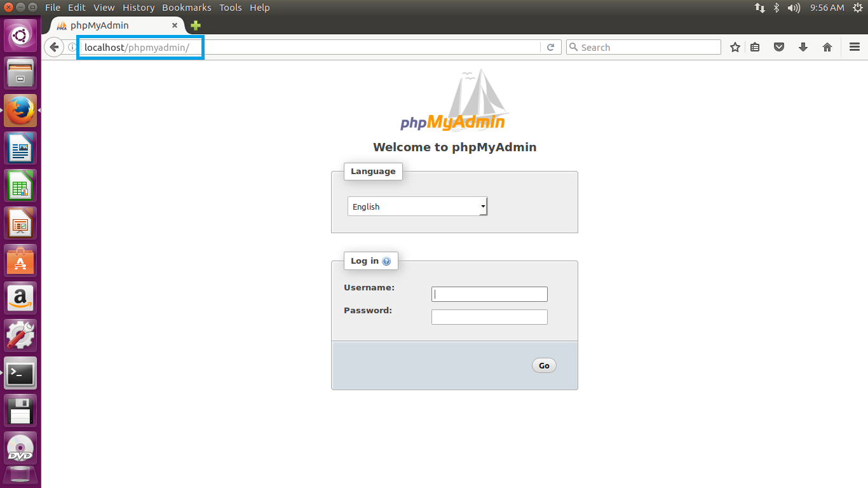This screenshot has width=868, height=488.
Task: Launch LibreOffice Calc from launcher
Action: coord(21,186)
